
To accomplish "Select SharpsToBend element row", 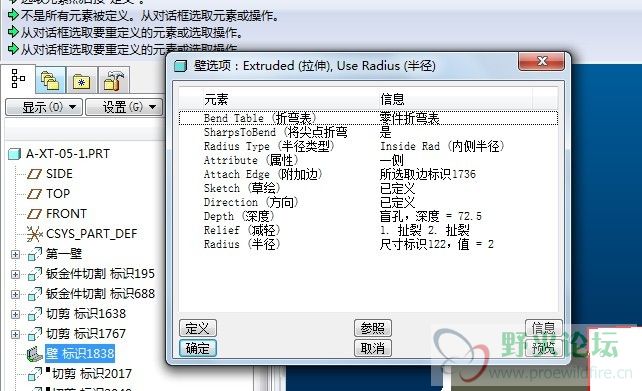I will (x=368, y=132).
